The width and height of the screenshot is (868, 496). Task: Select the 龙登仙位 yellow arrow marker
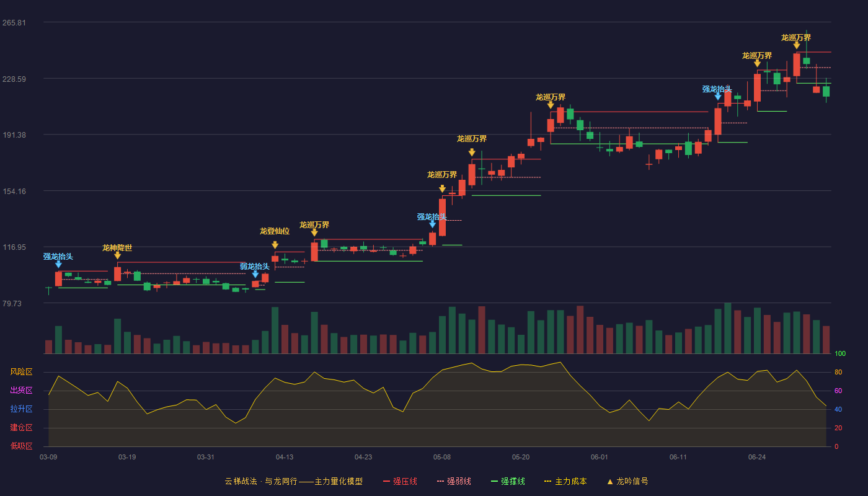point(275,245)
